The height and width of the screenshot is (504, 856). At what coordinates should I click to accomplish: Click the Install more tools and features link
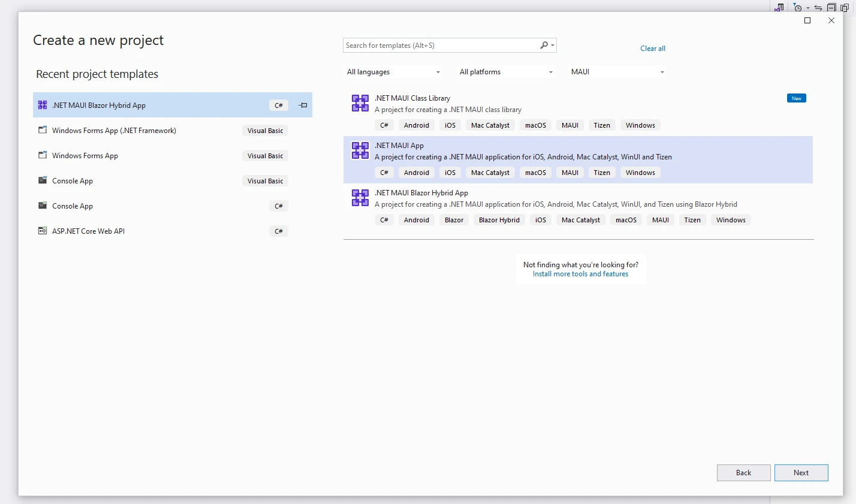[580, 274]
